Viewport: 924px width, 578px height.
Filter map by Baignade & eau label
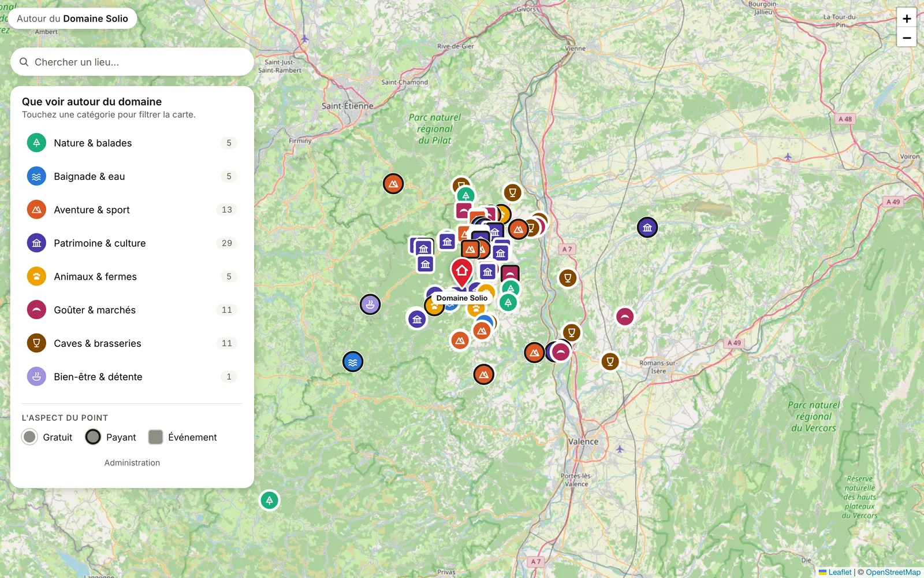tap(90, 176)
